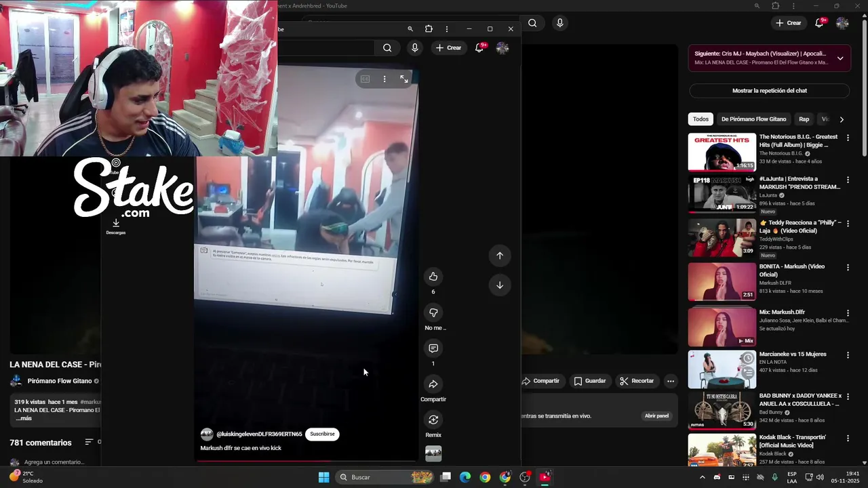Click the Short's red progress bar
Viewport: 868px width, 488px height.
point(307,461)
